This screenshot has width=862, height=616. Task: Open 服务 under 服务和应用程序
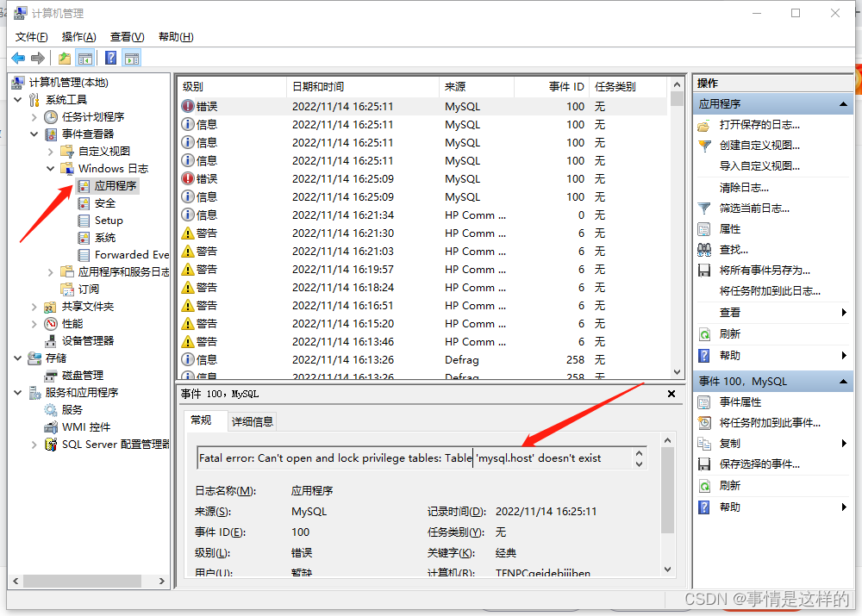(x=72, y=410)
